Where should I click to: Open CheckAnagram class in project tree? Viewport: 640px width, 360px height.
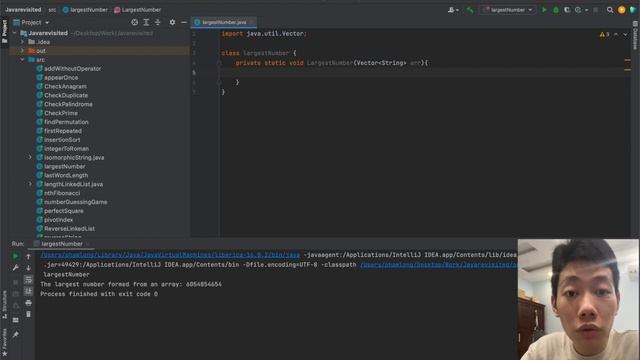pos(61,87)
